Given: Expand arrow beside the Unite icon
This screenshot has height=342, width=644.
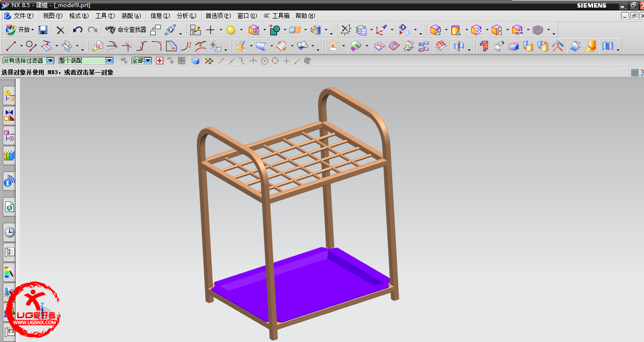Looking at the screenshot, I should pos(284,30).
